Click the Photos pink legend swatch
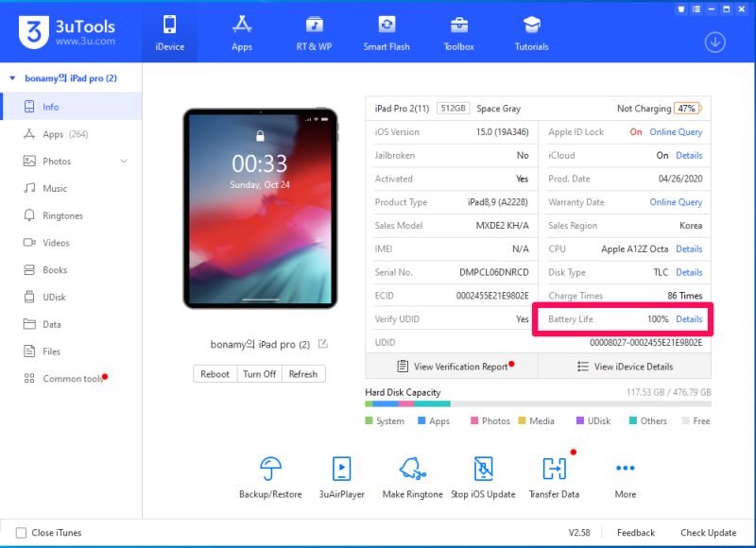Viewport: 756px width, 548px height. click(474, 420)
